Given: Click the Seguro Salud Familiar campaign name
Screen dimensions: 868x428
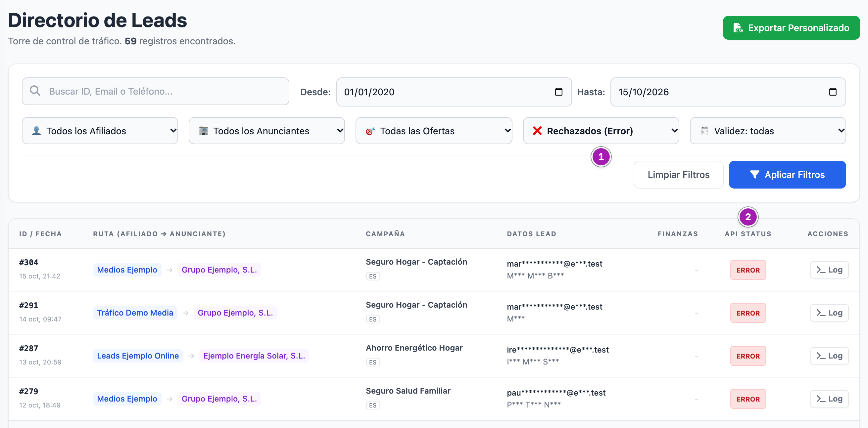Looking at the screenshot, I should pos(408,391).
